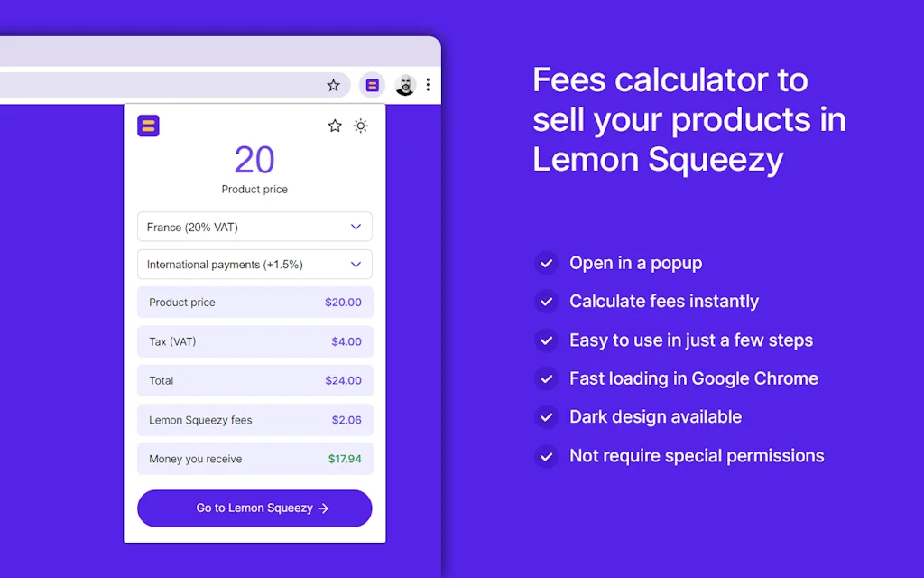Open the browser profile menu via the avatar
This screenshot has width=924, height=578.
[405, 84]
